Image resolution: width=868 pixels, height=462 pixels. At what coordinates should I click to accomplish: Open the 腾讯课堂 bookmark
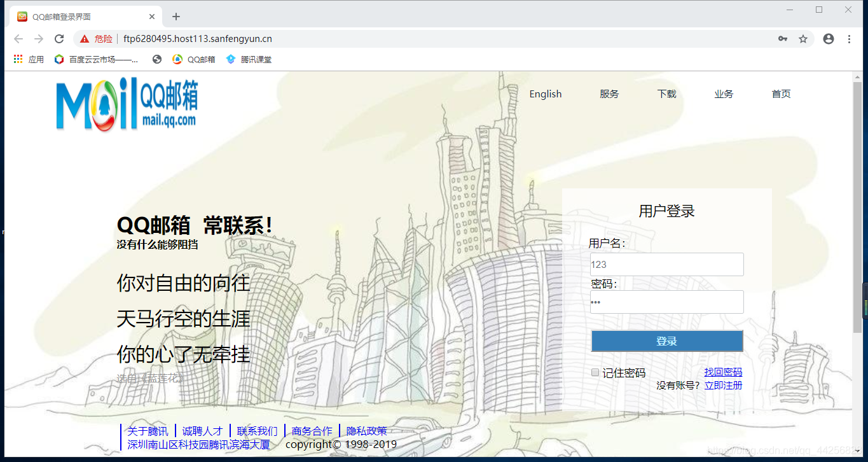(x=249, y=59)
